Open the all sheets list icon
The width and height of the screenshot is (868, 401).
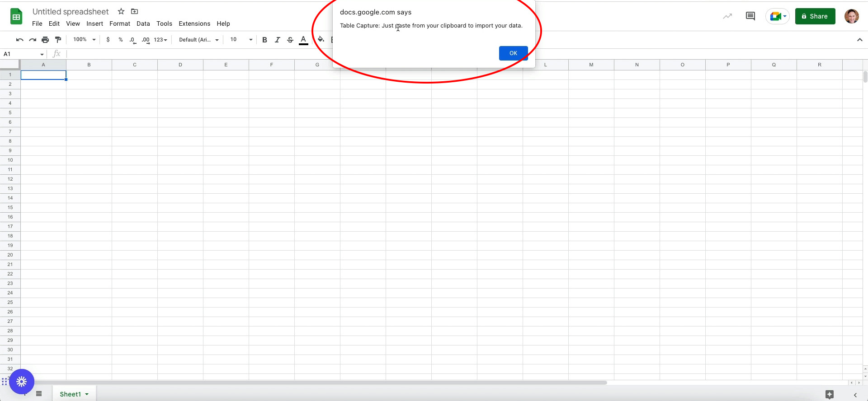point(39,394)
